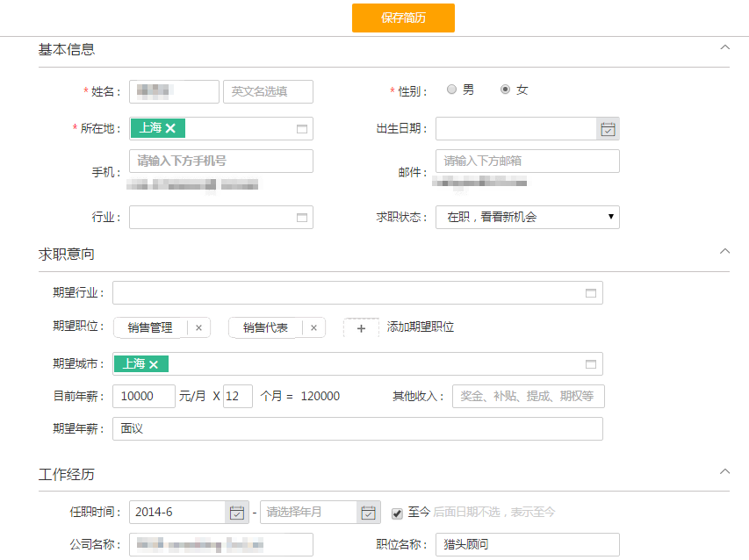Screen dimensions: 749x560
Task: Open the 行业 picker window icon
Action: [x=302, y=218]
